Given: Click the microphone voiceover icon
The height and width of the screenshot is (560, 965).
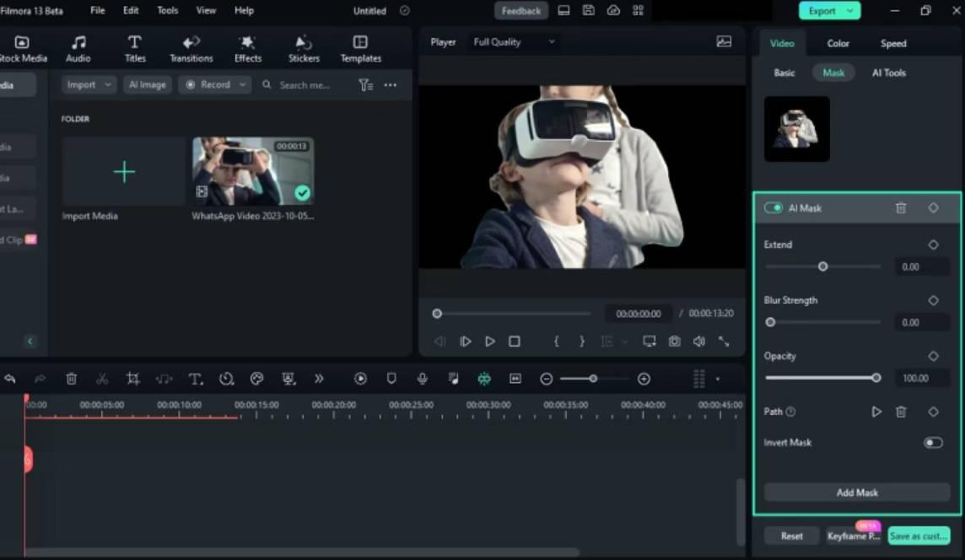Looking at the screenshot, I should click(x=422, y=379).
